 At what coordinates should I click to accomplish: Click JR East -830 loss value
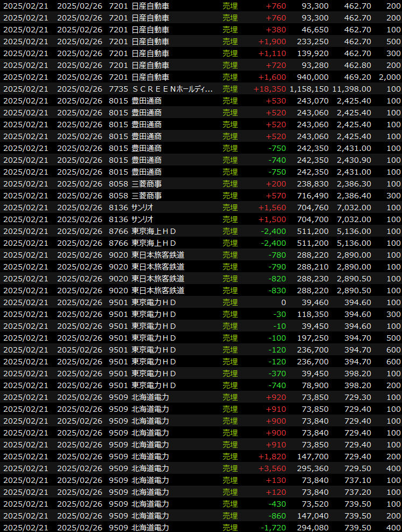point(277,291)
